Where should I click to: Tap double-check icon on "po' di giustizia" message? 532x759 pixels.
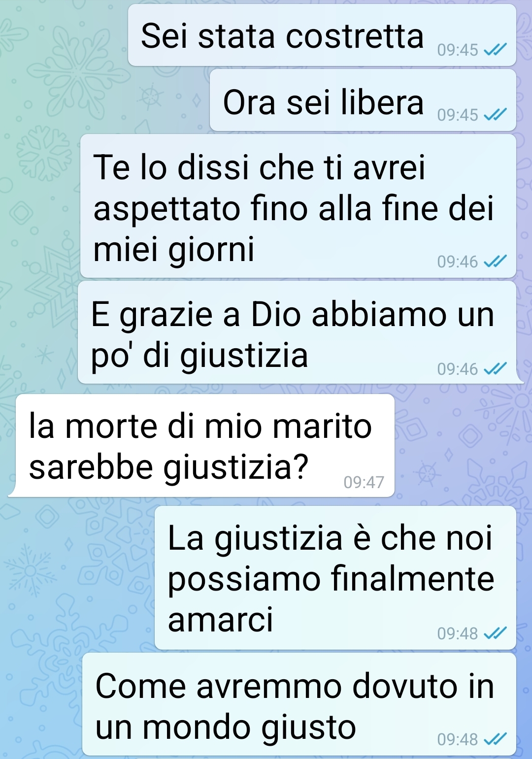click(495, 369)
